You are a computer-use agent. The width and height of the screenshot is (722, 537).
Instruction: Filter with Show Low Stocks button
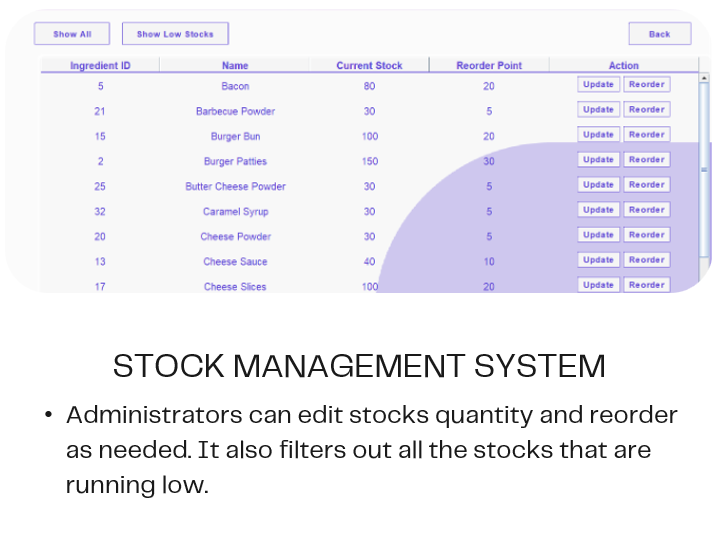tap(175, 34)
